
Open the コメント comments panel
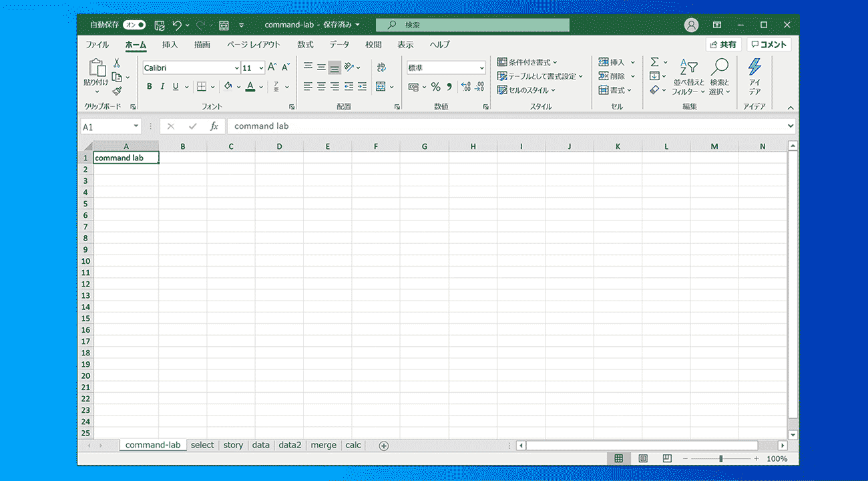click(769, 44)
